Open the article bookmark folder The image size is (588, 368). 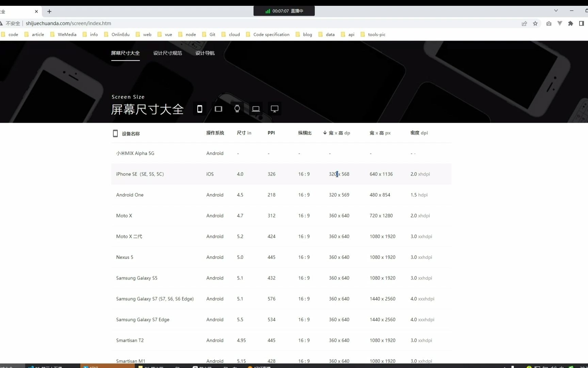tap(34, 34)
